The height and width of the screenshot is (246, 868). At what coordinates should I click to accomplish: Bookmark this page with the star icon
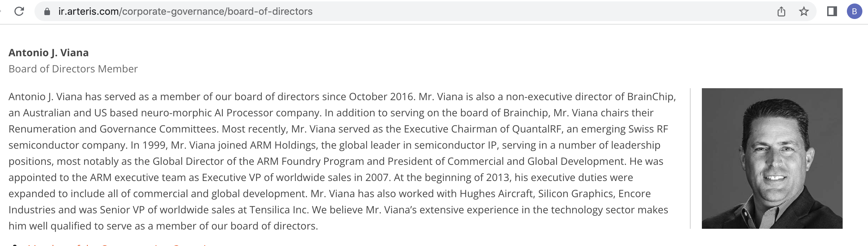pos(804,12)
